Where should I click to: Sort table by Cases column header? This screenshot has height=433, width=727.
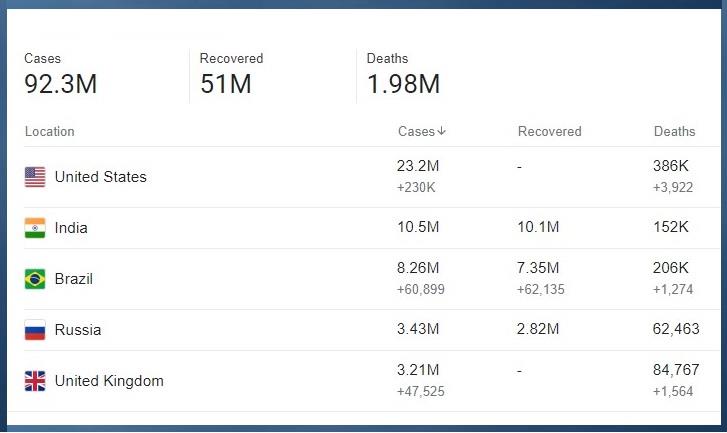pyautogui.click(x=416, y=131)
